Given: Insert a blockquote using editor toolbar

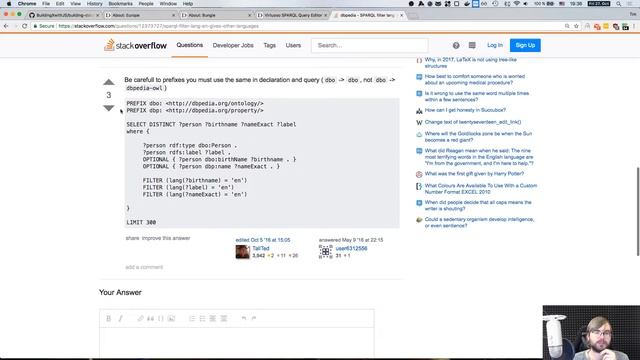Looking at the screenshot, I should tap(151, 318).
